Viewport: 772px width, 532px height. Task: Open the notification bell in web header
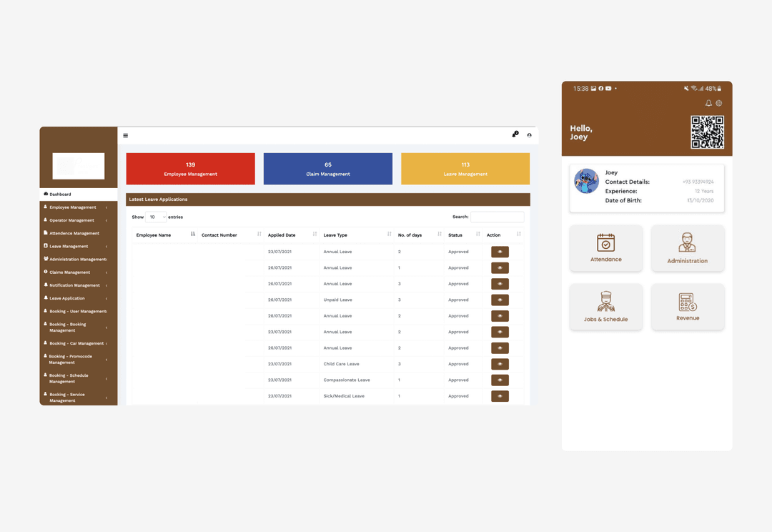tap(515, 134)
